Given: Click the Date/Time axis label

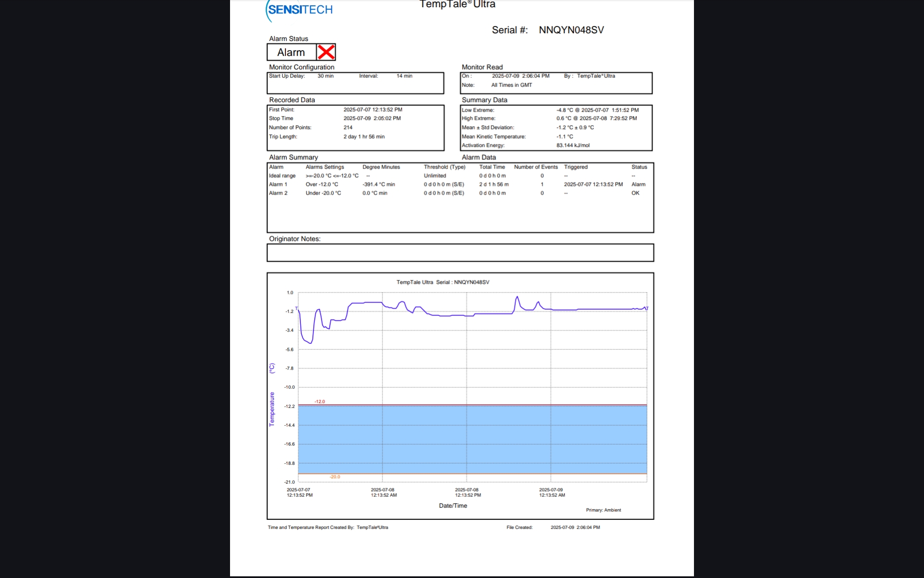Looking at the screenshot, I should point(453,506).
